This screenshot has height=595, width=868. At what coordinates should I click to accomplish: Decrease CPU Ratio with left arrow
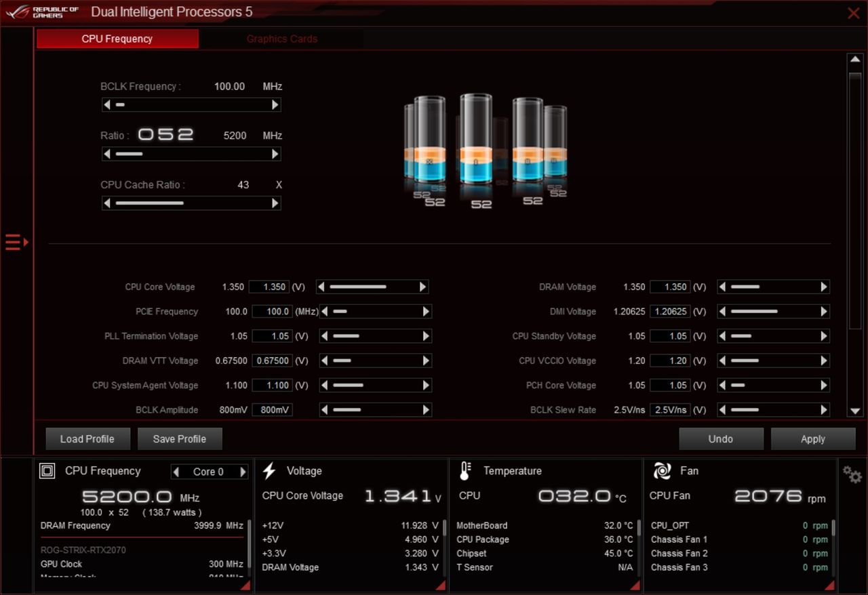coord(107,154)
